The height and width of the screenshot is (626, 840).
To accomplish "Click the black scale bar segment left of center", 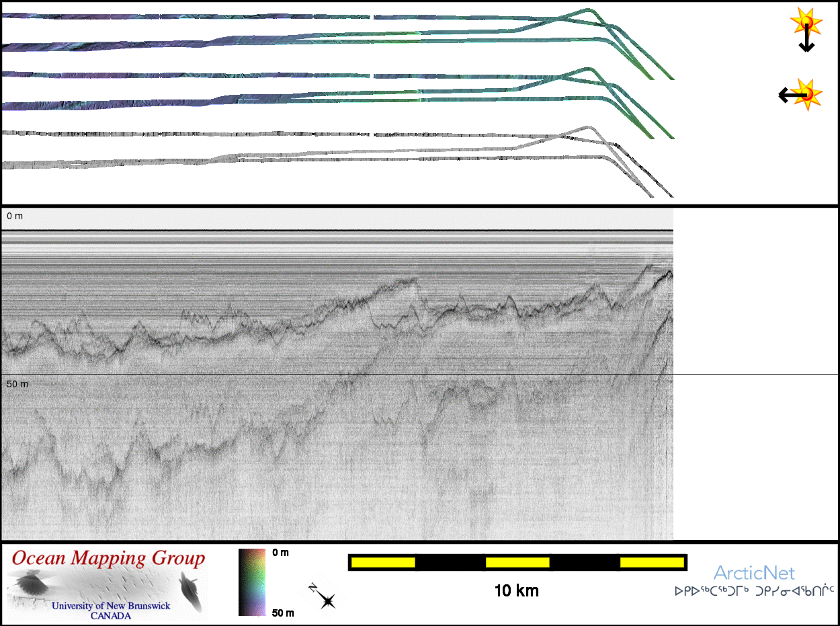I will pos(450,562).
